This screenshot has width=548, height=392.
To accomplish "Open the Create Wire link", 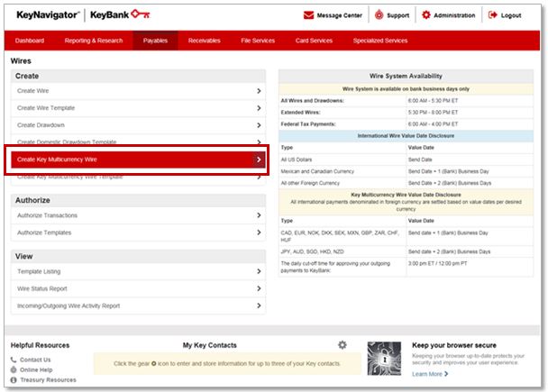I will [32, 91].
